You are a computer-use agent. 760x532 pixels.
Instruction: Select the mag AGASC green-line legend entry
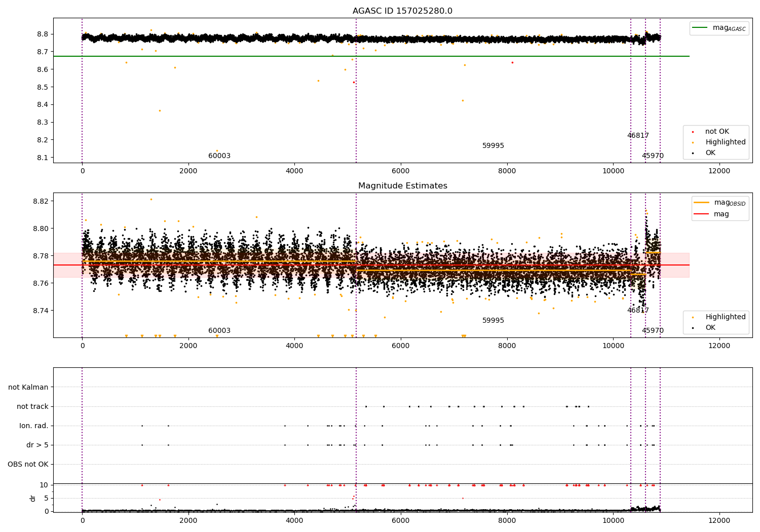tap(719, 28)
